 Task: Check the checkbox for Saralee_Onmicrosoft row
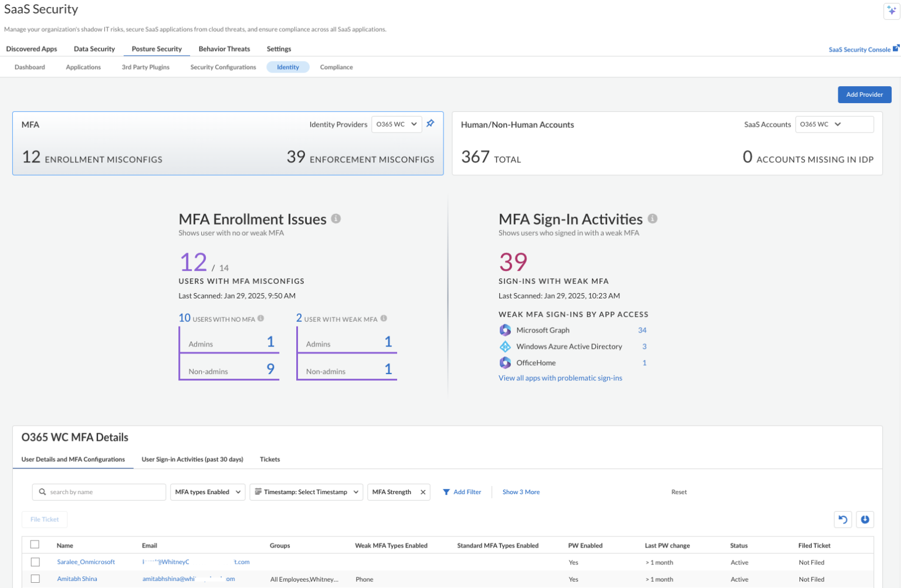coord(35,562)
